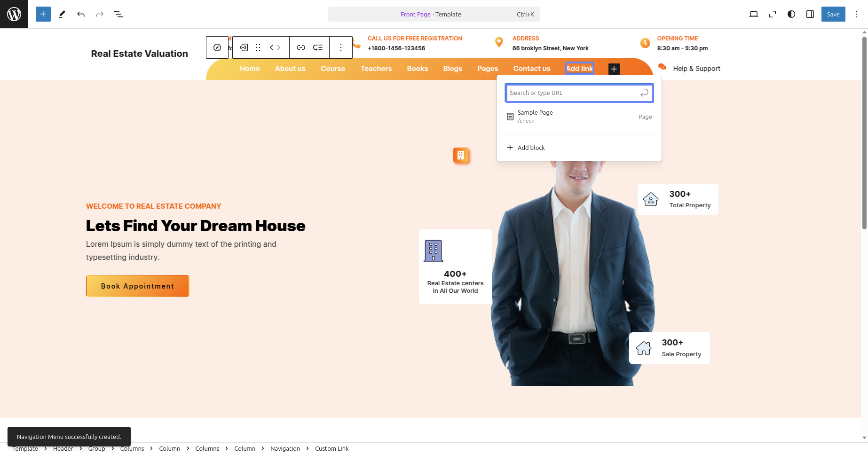The width and height of the screenshot is (868, 454).
Task: Open the Front Page Template command palette
Action: 434,14
